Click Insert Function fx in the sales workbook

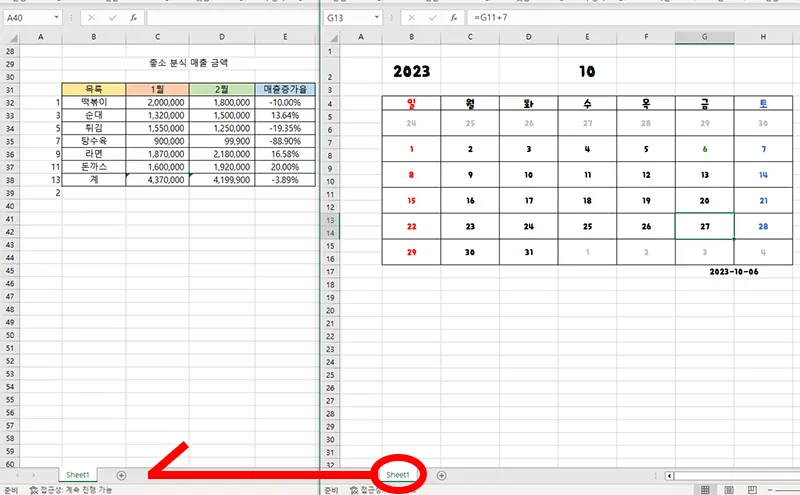133,18
